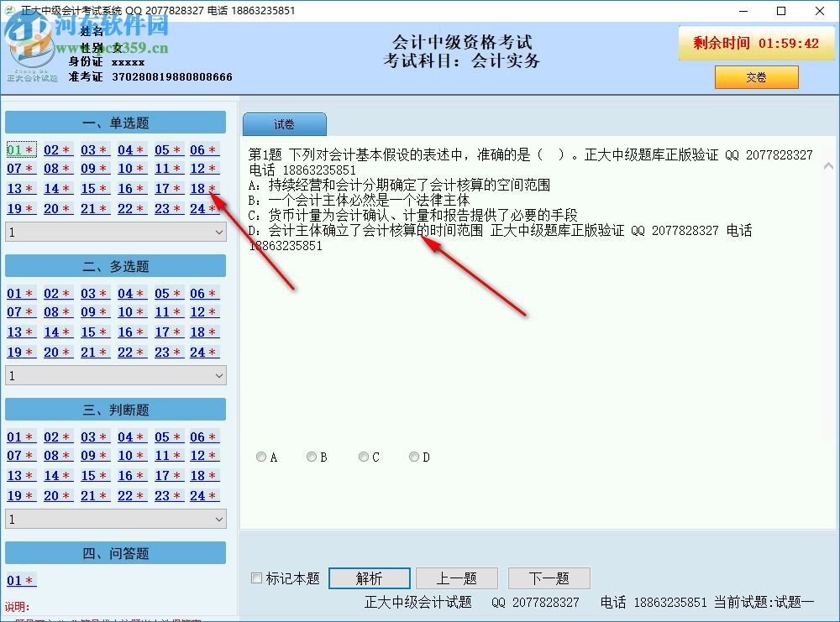The width and height of the screenshot is (840, 622).
Task: Go to next question with 下一题
Action: tap(549, 578)
